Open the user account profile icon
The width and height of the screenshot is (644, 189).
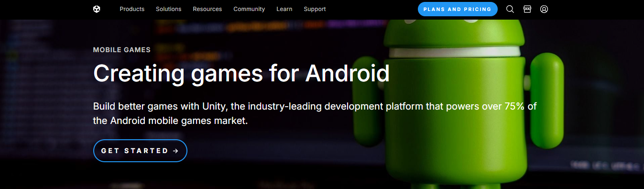[544, 9]
